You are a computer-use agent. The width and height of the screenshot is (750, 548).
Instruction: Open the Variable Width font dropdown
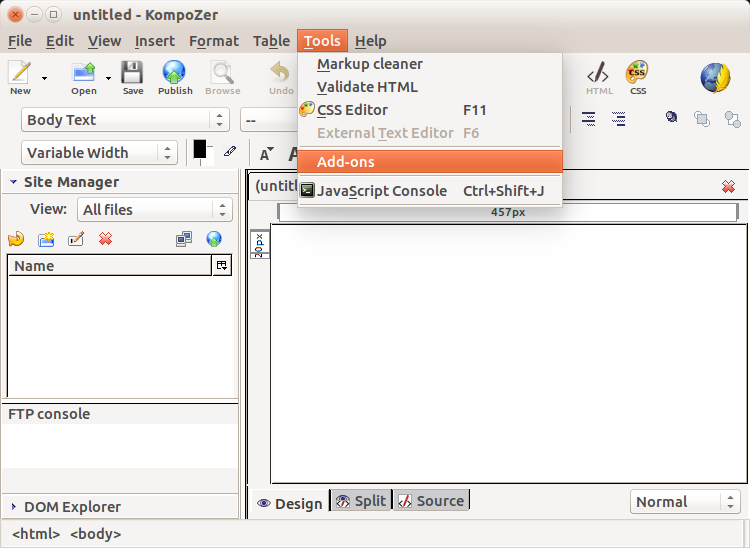tap(99, 153)
